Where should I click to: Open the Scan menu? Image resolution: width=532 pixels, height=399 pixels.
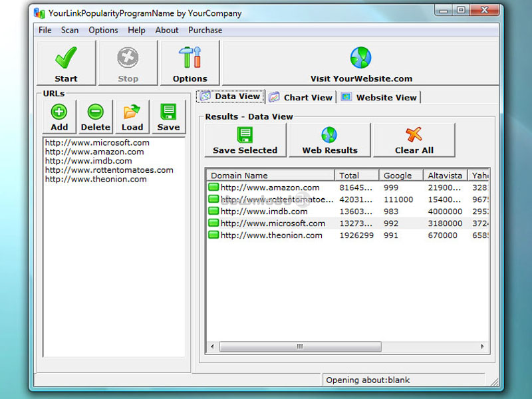pyautogui.click(x=70, y=30)
